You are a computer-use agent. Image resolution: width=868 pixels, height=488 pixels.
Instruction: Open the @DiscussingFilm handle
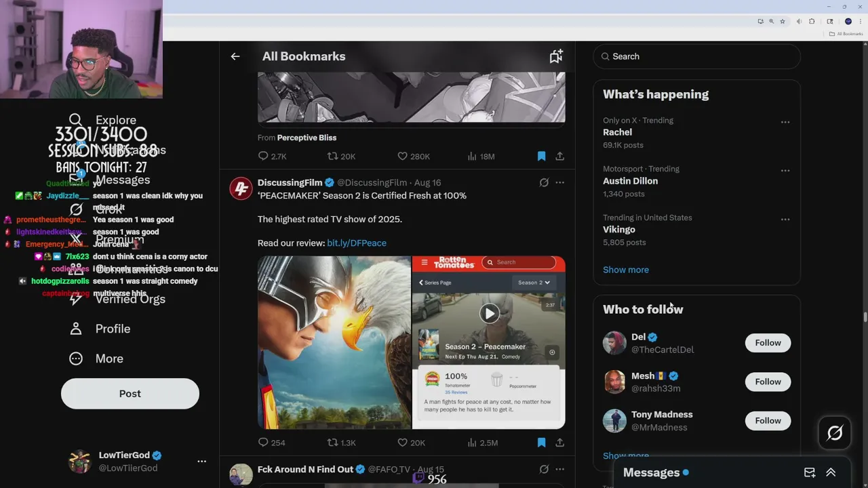coord(372,182)
